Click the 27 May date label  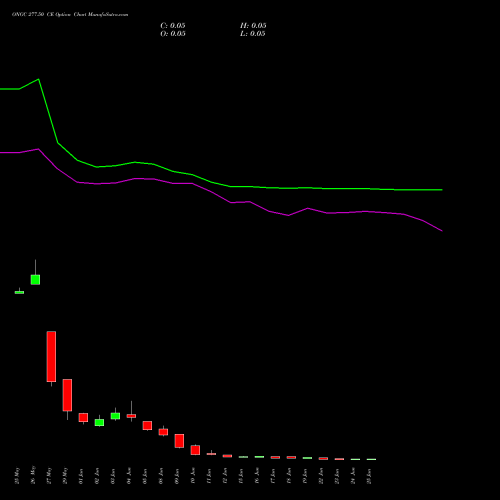[49, 476]
